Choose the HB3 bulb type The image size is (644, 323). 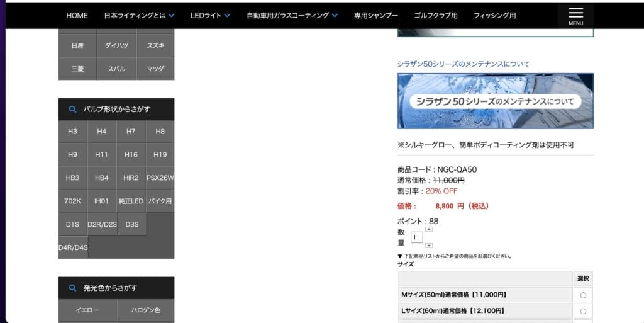73,178
